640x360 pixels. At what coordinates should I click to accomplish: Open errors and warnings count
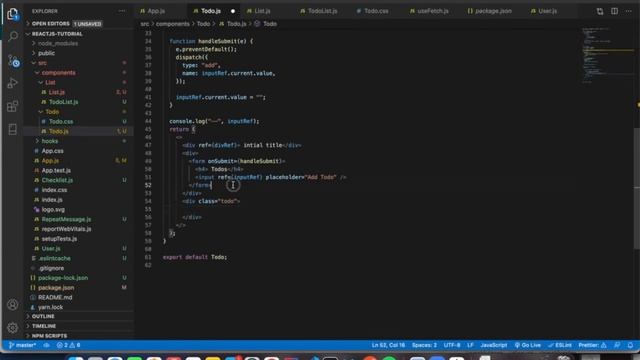[x=69, y=345]
